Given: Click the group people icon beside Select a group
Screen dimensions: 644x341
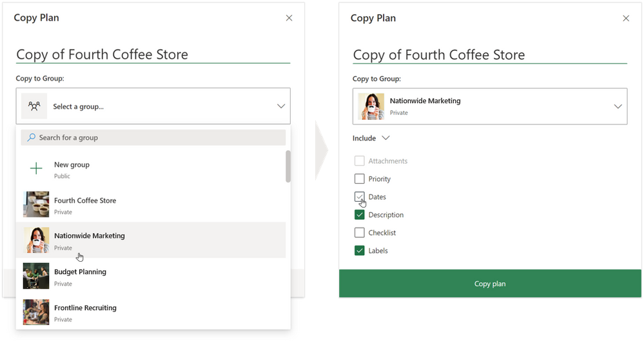Looking at the screenshot, I should point(34,106).
